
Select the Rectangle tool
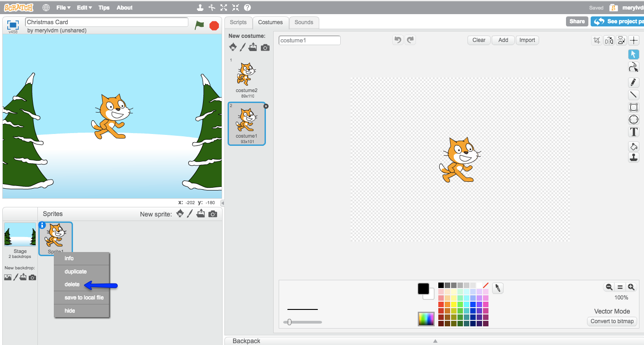click(634, 108)
